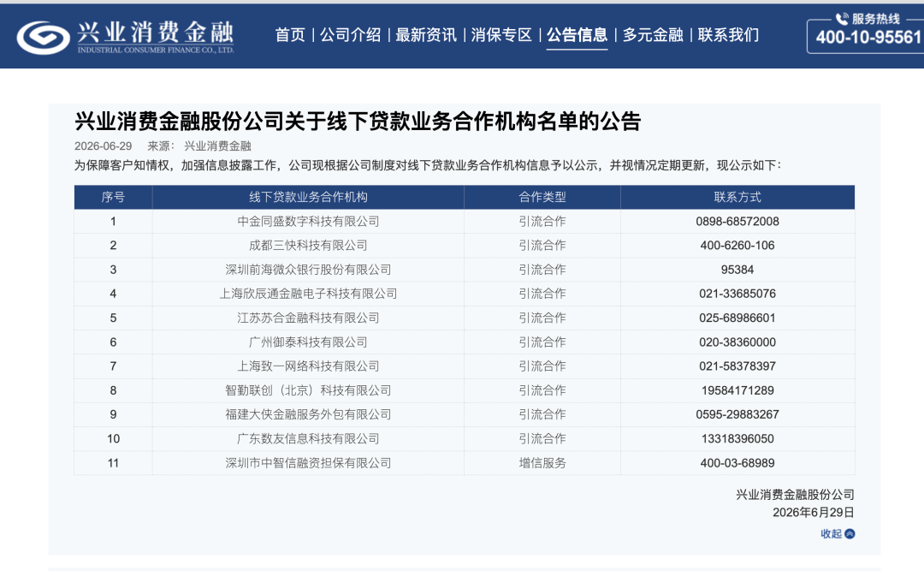Open the 多元金融 navigation item
This screenshot has height=571, width=924.
652,35
